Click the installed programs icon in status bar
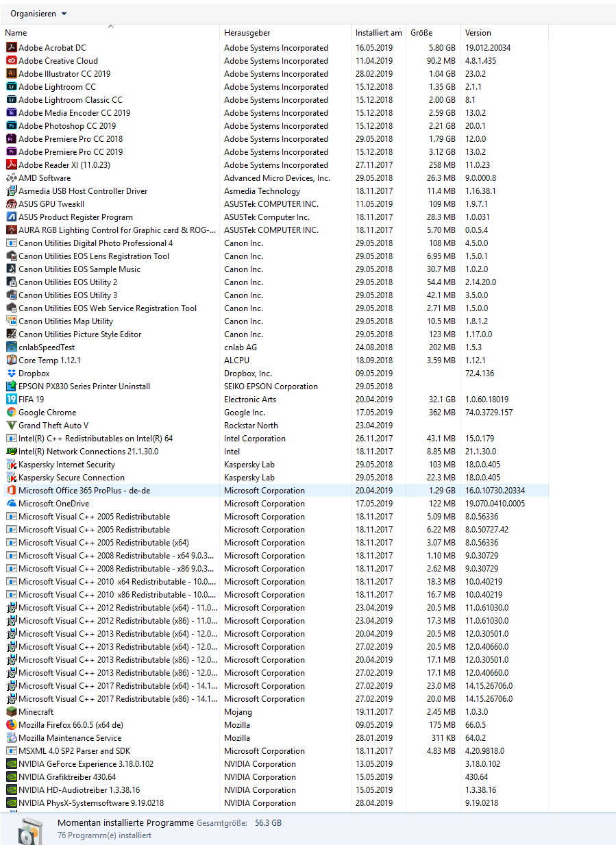The height and width of the screenshot is (845, 616). (32, 830)
